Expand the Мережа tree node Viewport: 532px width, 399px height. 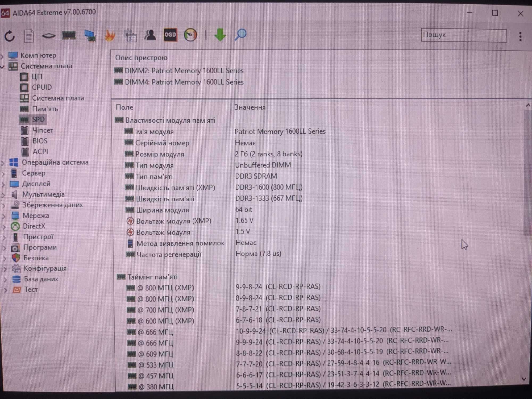pyautogui.click(x=4, y=216)
